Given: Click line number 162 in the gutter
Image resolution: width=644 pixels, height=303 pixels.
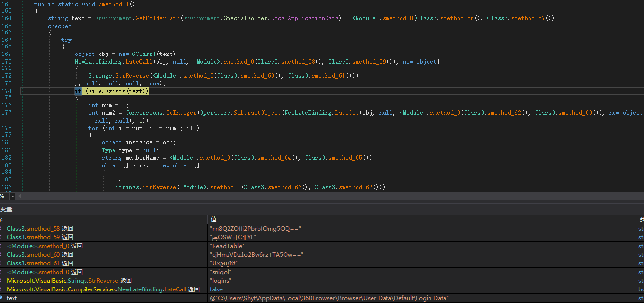Looking at the screenshot, I should [x=6, y=4].
